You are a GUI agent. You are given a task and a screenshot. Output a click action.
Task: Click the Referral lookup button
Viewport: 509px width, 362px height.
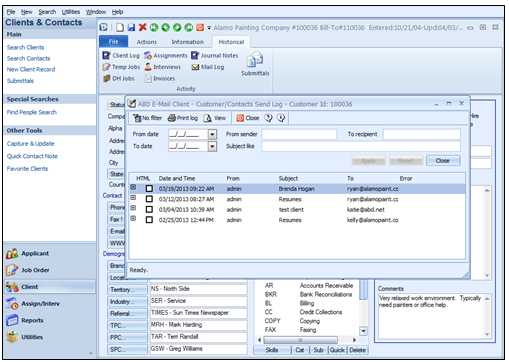(127, 313)
